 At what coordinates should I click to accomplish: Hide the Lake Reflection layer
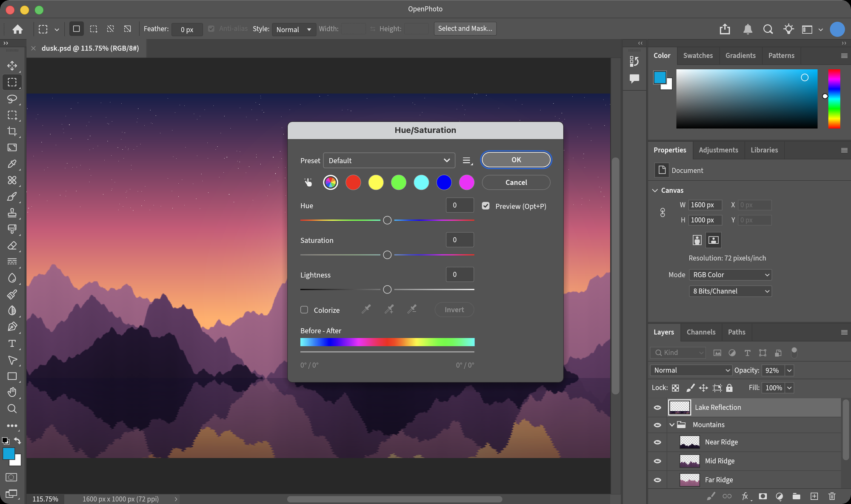(x=657, y=407)
